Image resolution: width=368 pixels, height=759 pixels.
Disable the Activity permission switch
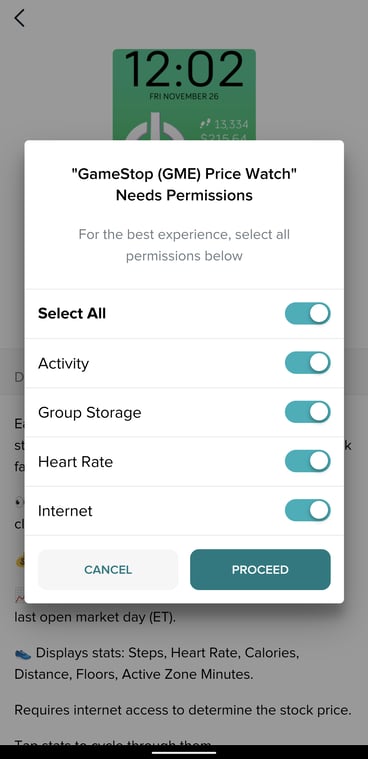(307, 363)
